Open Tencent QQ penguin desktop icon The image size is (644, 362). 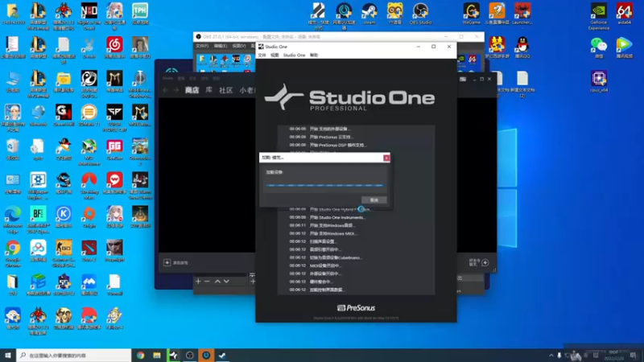tap(522, 47)
